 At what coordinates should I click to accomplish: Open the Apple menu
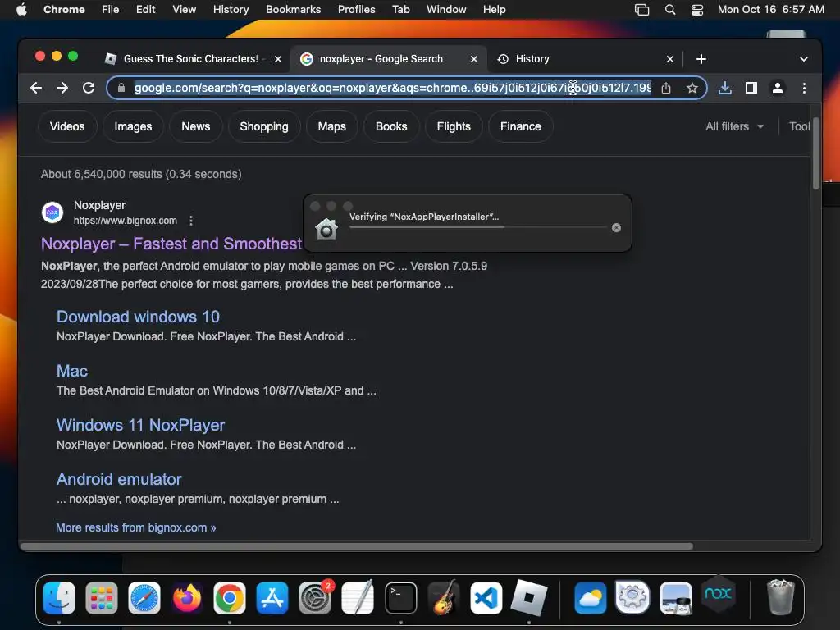click(21, 10)
